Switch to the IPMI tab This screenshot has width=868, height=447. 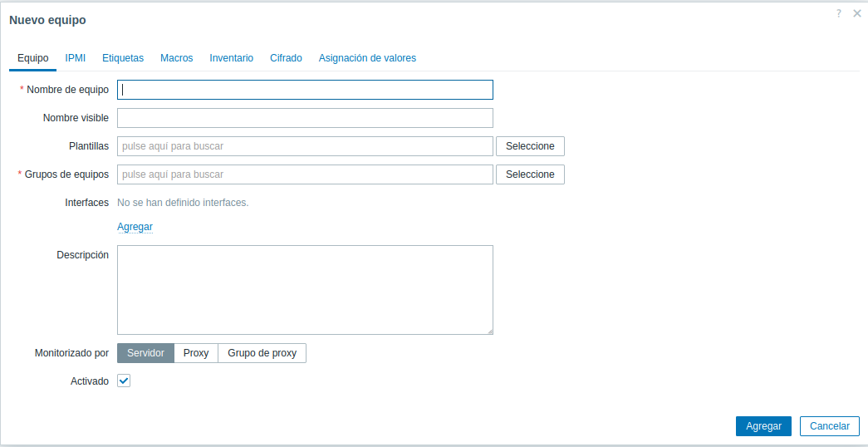[x=76, y=58]
